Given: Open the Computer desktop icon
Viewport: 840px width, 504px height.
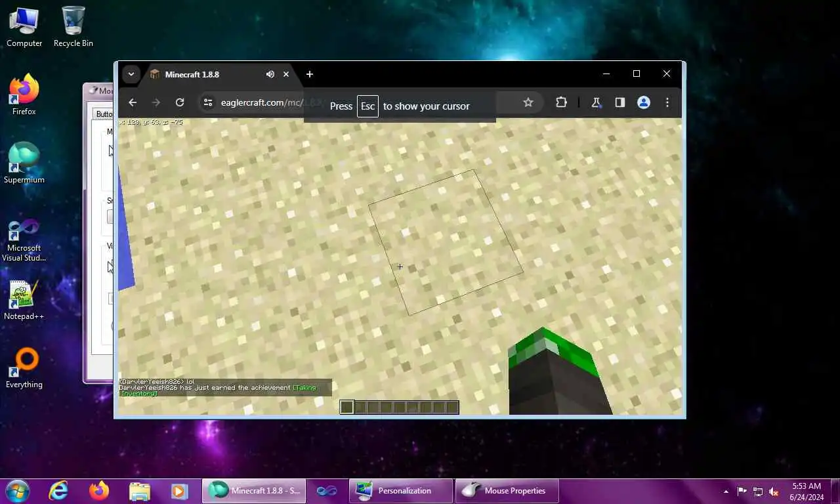Looking at the screenshot, I should point(24,26).
